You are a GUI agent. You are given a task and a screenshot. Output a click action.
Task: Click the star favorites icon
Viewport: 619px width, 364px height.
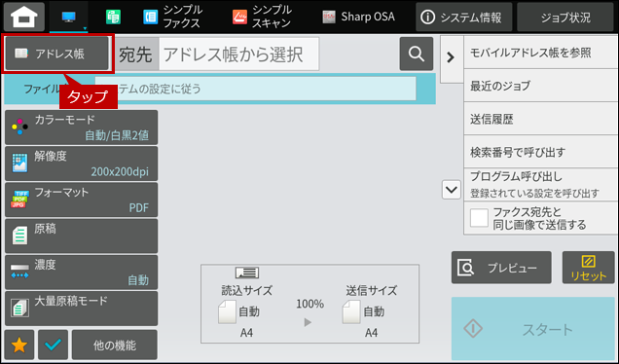click(19, 346)
